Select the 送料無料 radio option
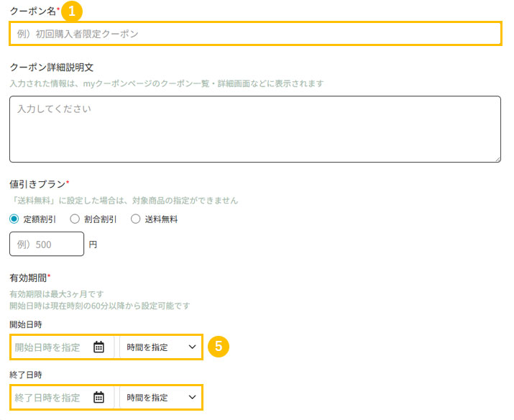The height and width of the screenshot is (420, 514). click(x=136, y=219)
